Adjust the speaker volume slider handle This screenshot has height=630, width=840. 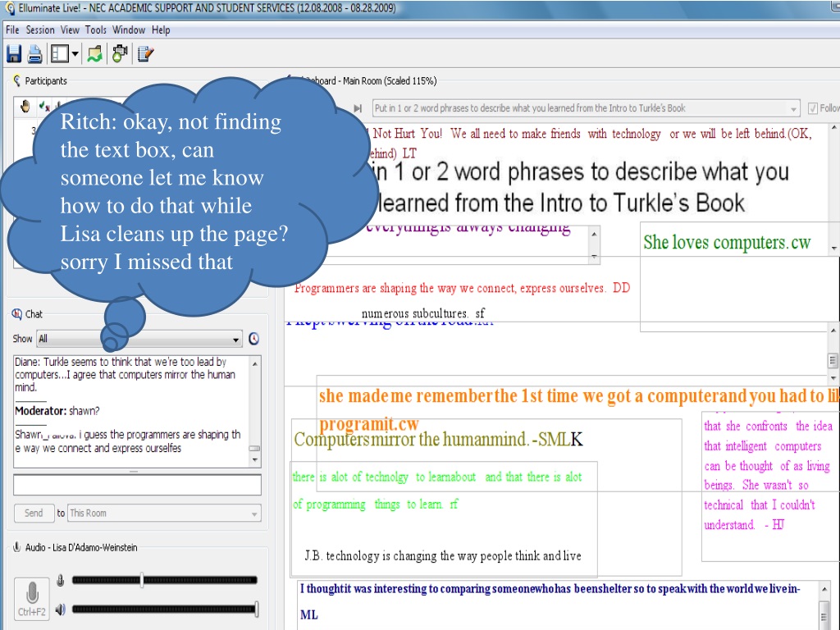pyautogui.click(x=257, y=609)
